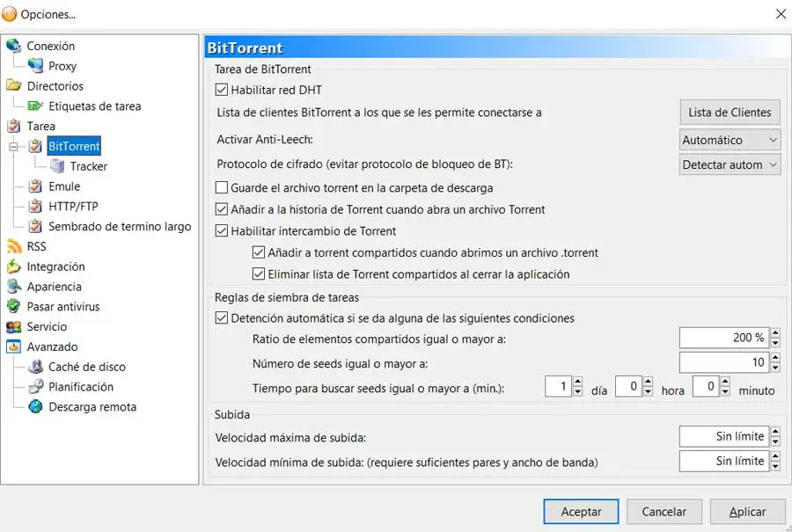Viewport: 792px width, 532px height.
Task: Uncheck Eliminar lista de Torrent compartidos
Action: [258, 274]
